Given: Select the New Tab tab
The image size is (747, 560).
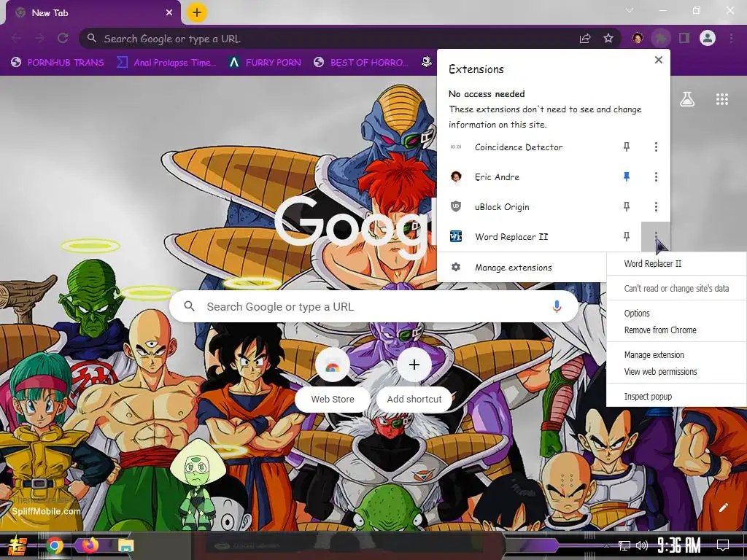Looking at the screenshot, I should [x=93, y=13].
